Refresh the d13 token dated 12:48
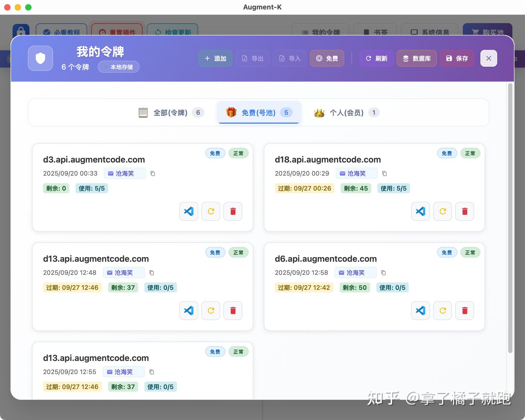The height and width of the screenshot is (420, 525). 211,310
